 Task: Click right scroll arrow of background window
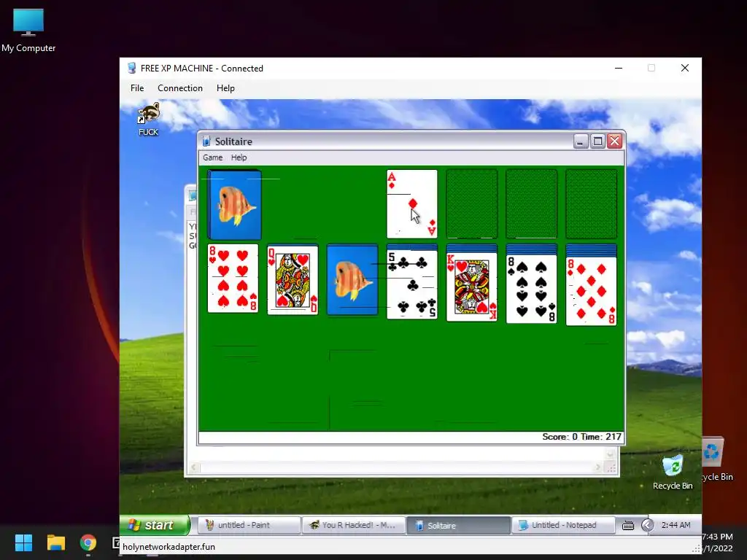pos(598,467)
